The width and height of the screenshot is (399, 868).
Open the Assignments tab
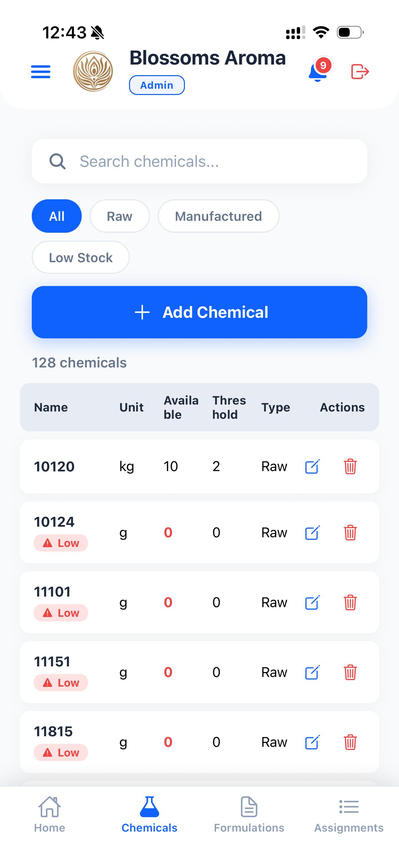(349, 814)
